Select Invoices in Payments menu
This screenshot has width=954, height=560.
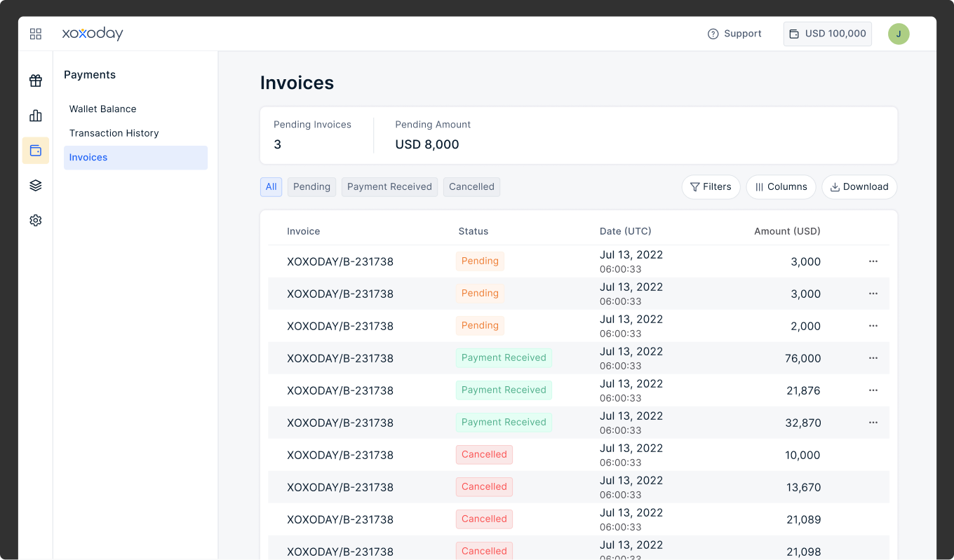point(135,158)
